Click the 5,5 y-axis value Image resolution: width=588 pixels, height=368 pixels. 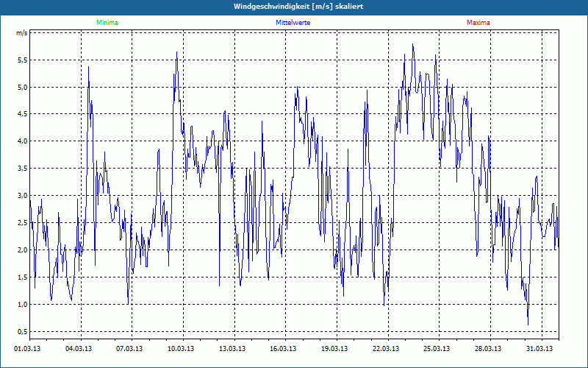point(23,60)
